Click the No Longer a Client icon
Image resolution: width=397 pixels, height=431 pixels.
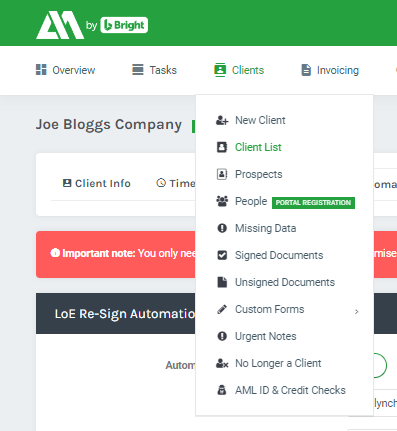click(222, 363)
